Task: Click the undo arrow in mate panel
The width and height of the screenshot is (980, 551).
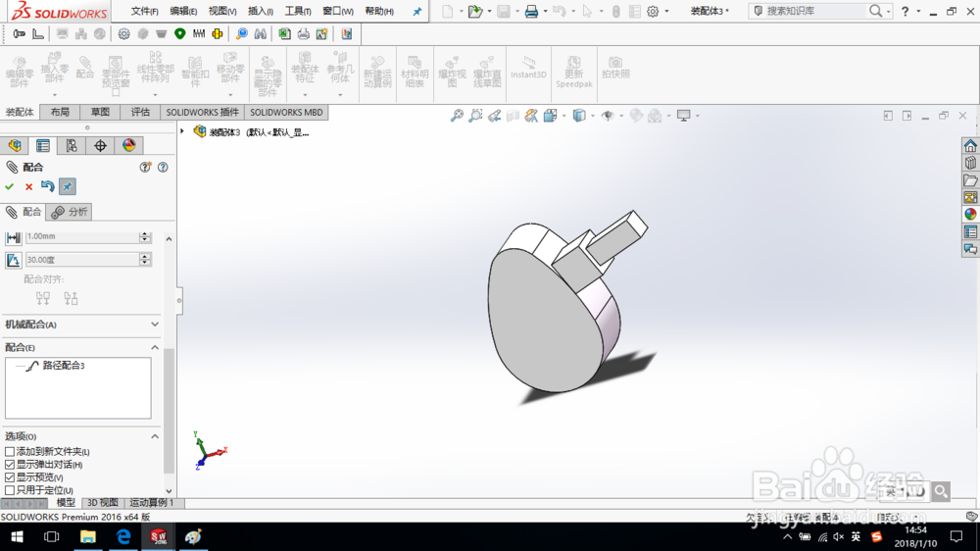Action: 47,186
